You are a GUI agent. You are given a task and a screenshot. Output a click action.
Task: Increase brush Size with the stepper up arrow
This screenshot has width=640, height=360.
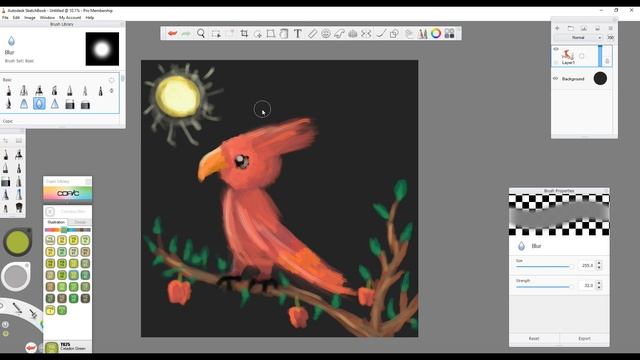pyautogui.click(x=599, y=263)
